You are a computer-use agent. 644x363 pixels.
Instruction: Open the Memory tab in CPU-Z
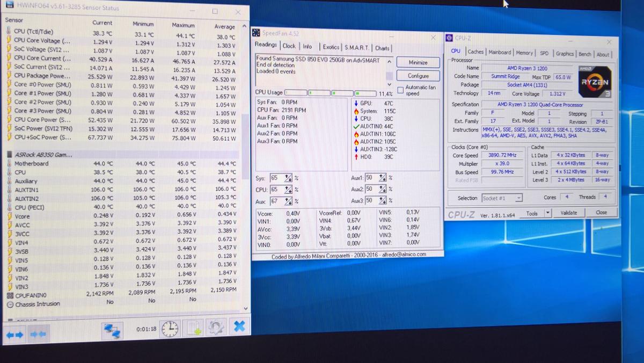coord(524,53)
